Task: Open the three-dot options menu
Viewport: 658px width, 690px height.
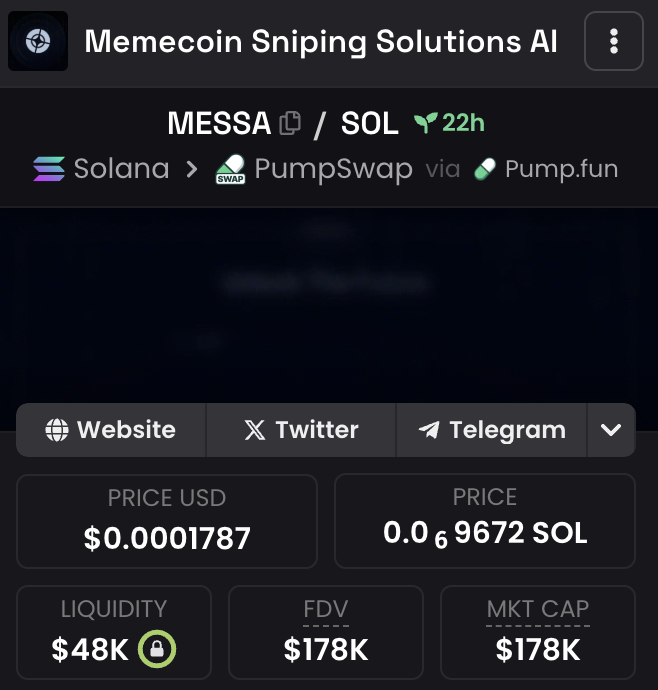Action: coord(614,41)
